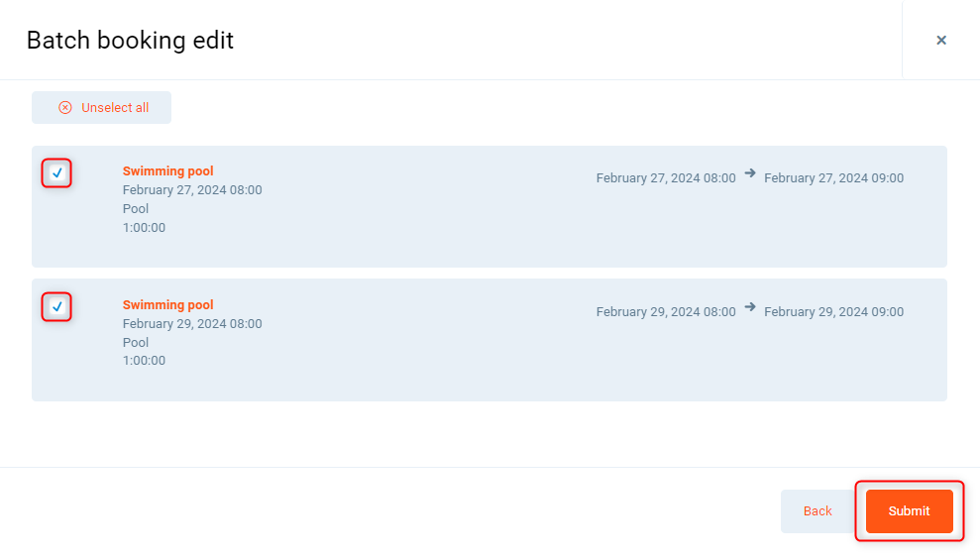Uncheck the February 29 Swimming pool booking
Screen dimensions: 980x559
coord(57,307)
